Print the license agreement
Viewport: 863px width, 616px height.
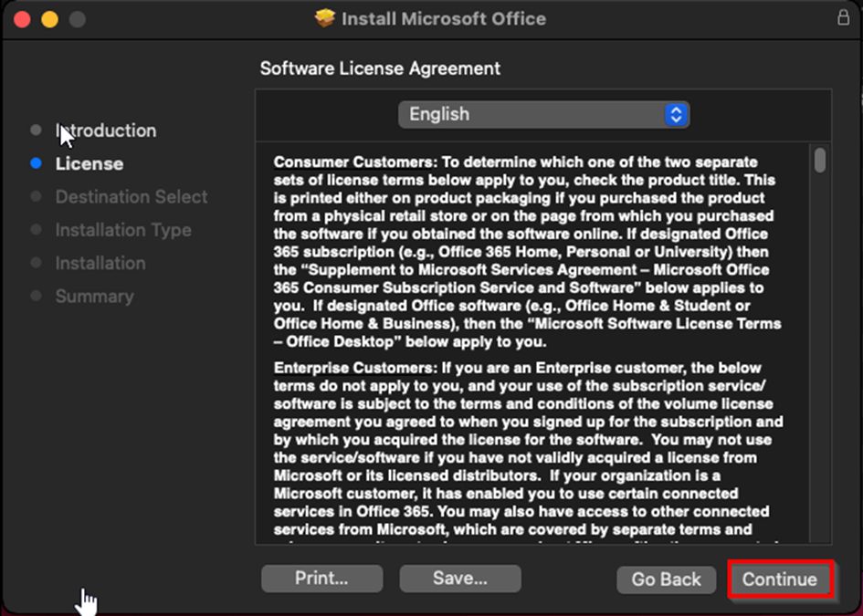point(322,578)
